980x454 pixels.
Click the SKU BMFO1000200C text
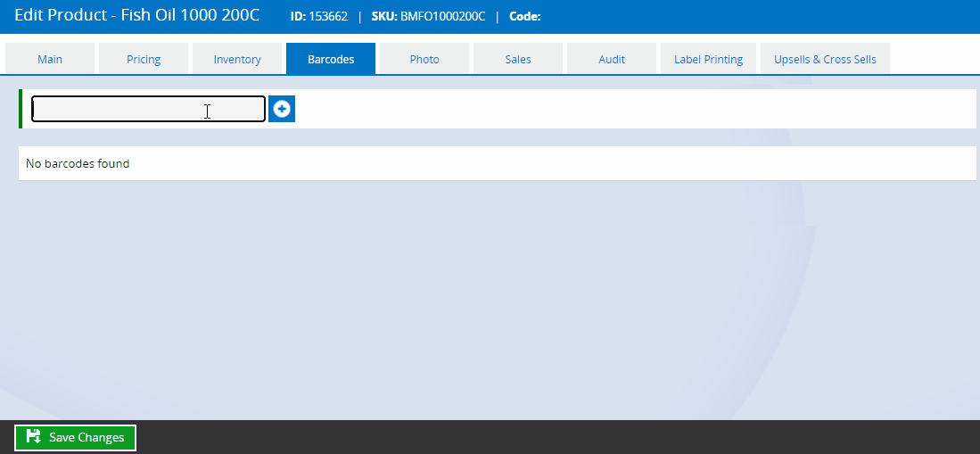[x=428, y=16]
